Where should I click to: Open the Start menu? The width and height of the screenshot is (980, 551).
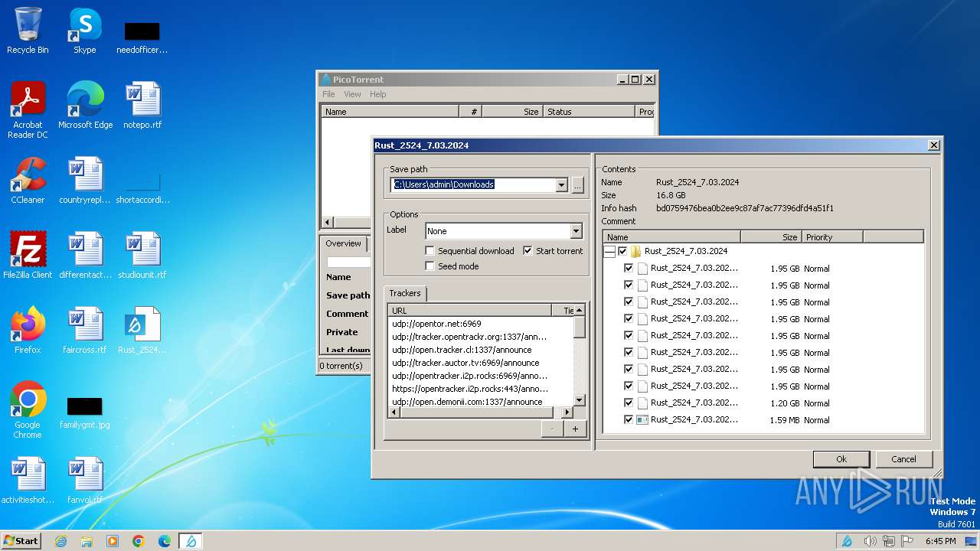point(21,541)
